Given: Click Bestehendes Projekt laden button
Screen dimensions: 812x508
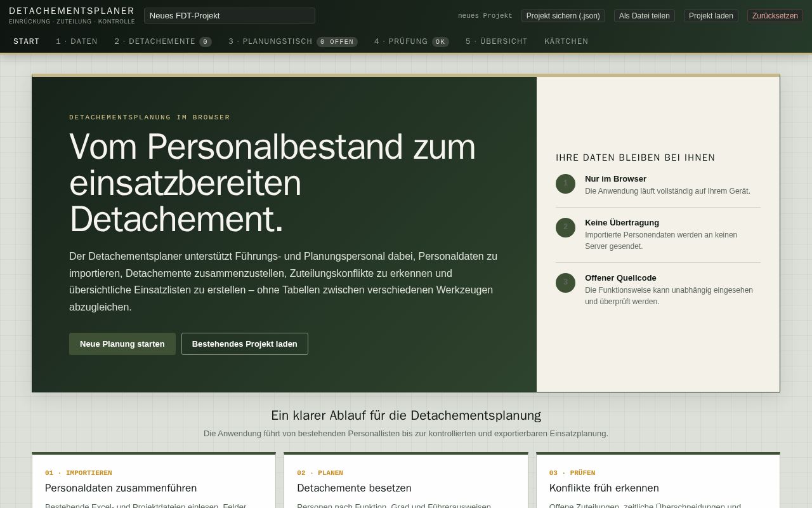Looking at the screenshot, I should 244,344.
